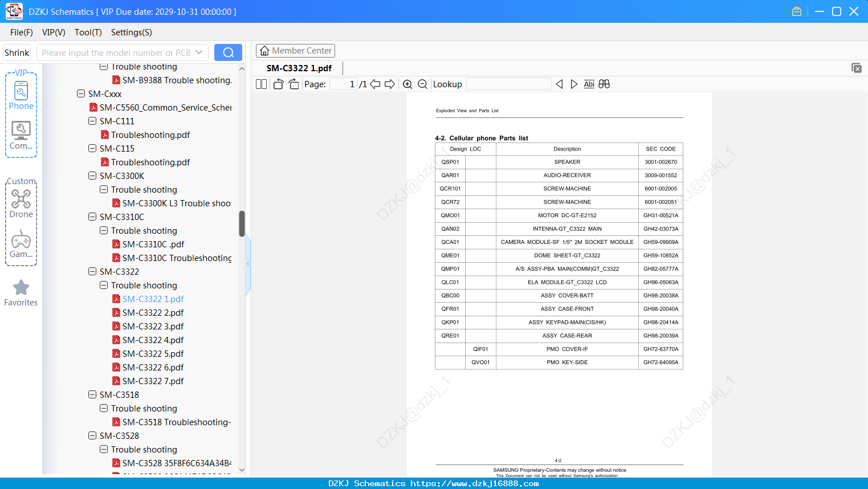Click the tree scrollbar up arrow
The height and width of the screenshot is (489, 868).
point(242,69)
